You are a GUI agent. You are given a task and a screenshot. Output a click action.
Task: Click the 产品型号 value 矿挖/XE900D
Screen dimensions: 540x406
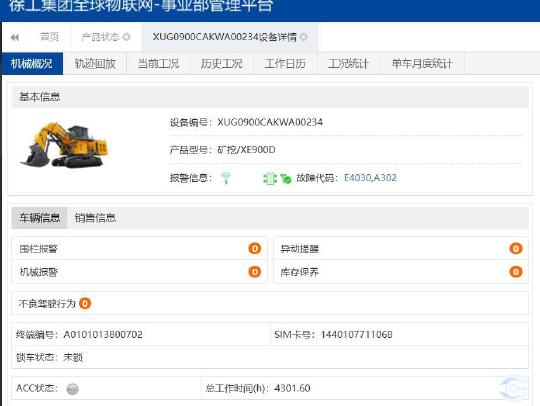click(246, 150)
